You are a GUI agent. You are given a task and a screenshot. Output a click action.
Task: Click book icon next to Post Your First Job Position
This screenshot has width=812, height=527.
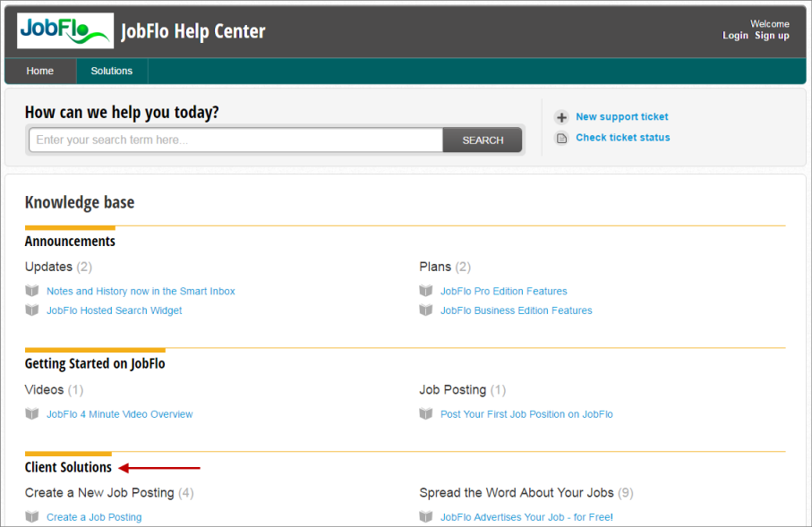tap(425, 413)
